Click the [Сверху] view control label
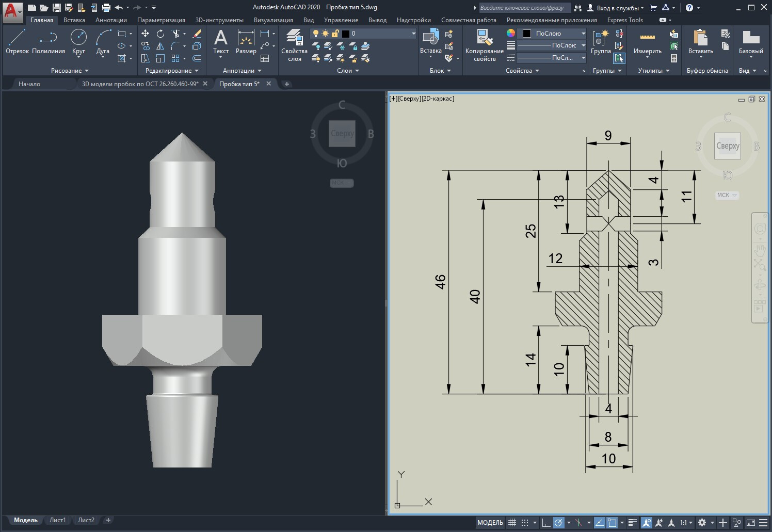The height and width of the screenshot is (532, 772). click(409, 99)
